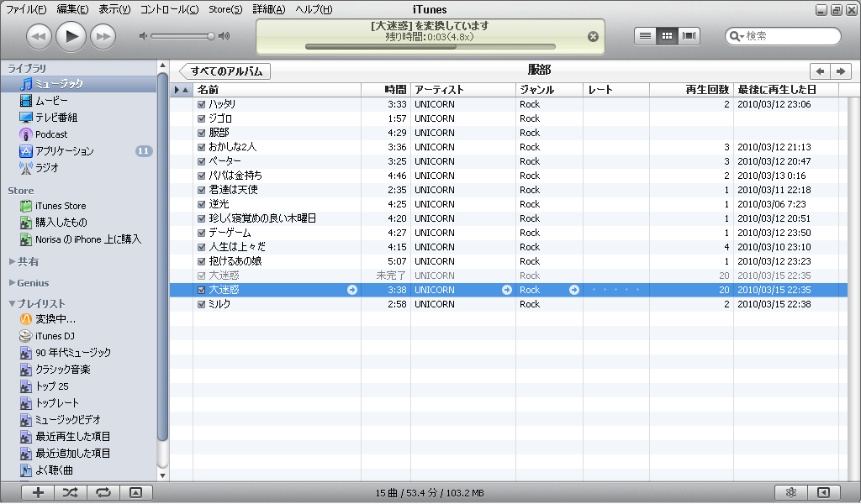Click arrow next to selected Rock genre
The height and width of the screenshot is (504, 861).
(574, 290)
